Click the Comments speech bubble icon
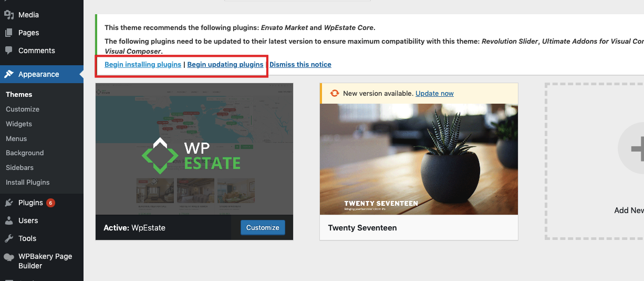Image resolution: width=644 pixels, height=281 pixels. [9, 51]
